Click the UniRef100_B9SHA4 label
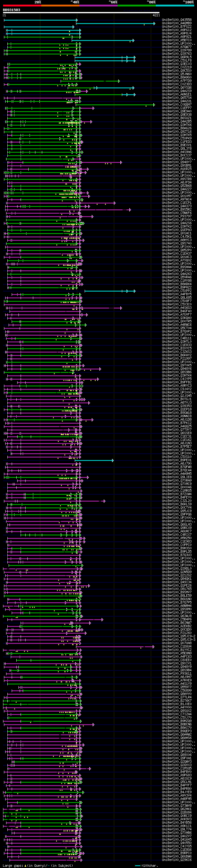 click(177, 267)
